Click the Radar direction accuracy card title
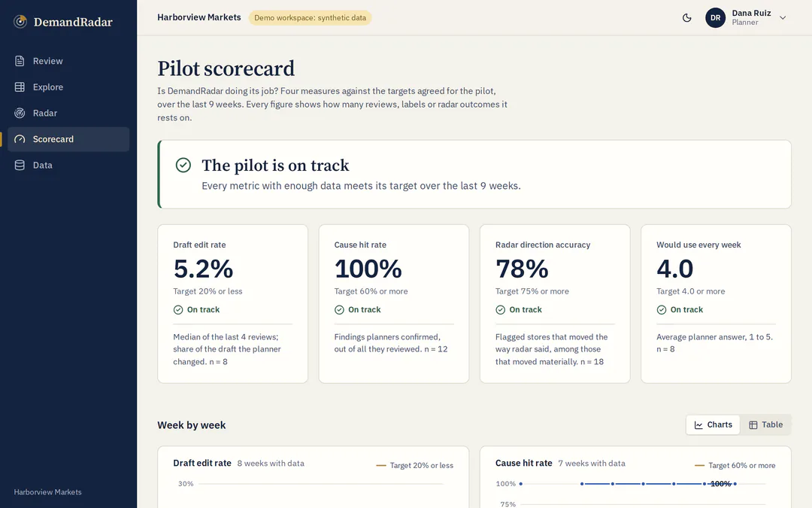The image size is (812, 508). point(543,245)
